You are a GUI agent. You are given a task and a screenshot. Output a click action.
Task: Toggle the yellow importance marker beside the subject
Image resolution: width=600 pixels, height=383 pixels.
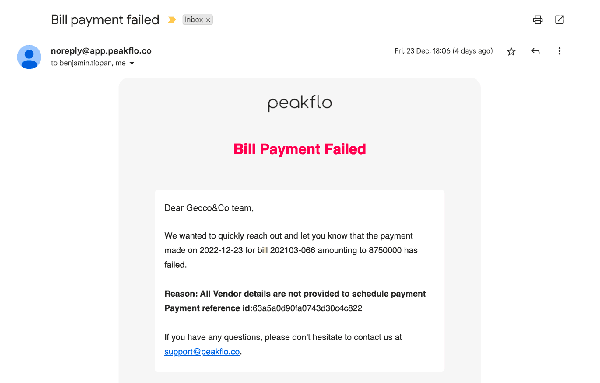[x=172, y=20]
